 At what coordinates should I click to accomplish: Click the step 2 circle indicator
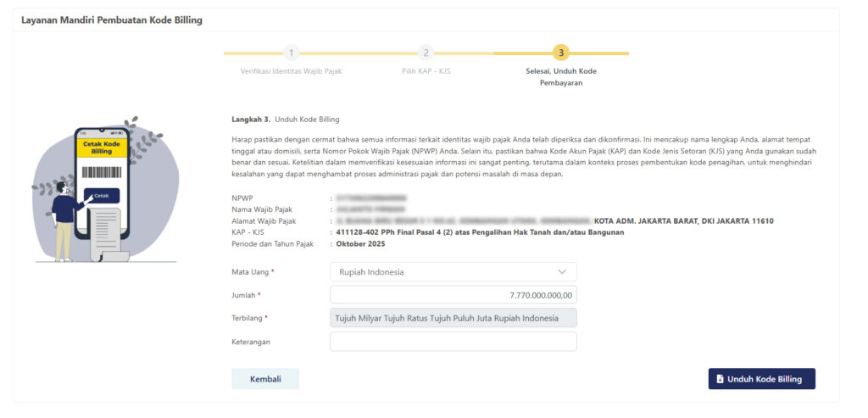[x=426, y=53]
